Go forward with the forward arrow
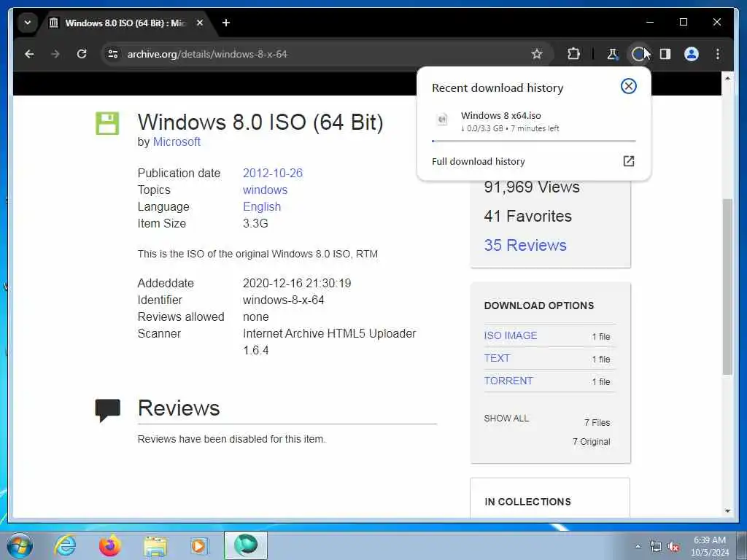The image size is (747, 560). click(x=55, y=54)
